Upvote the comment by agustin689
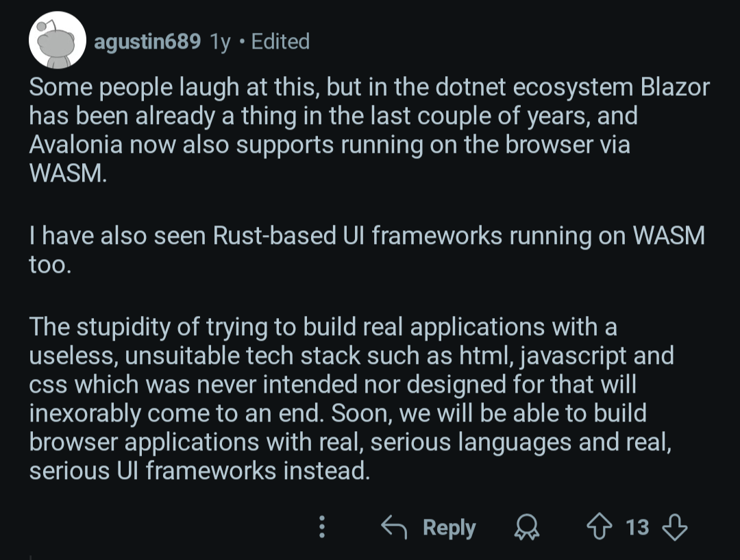 click(x=600, y=526)
